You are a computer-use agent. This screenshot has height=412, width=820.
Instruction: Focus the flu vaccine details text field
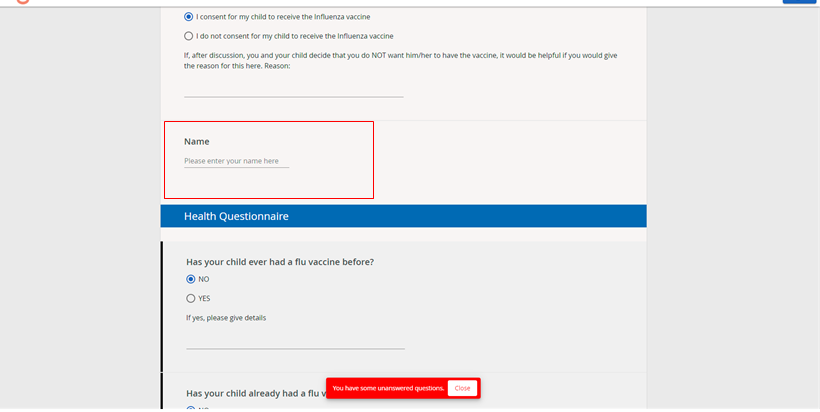(295, 341)
